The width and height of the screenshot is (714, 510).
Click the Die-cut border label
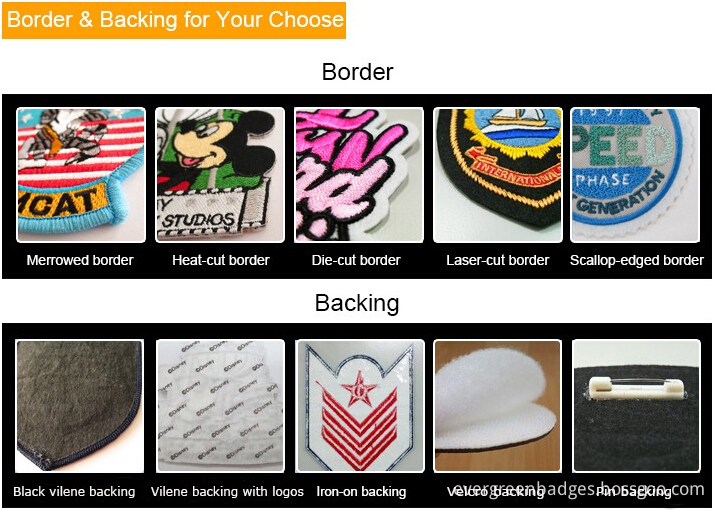[x=356, y=260]
